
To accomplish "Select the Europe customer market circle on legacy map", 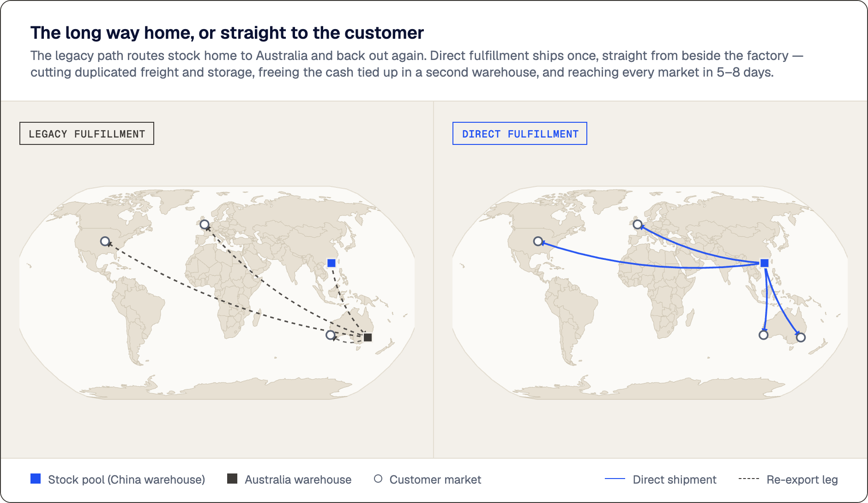I will (x=205, y=225).
